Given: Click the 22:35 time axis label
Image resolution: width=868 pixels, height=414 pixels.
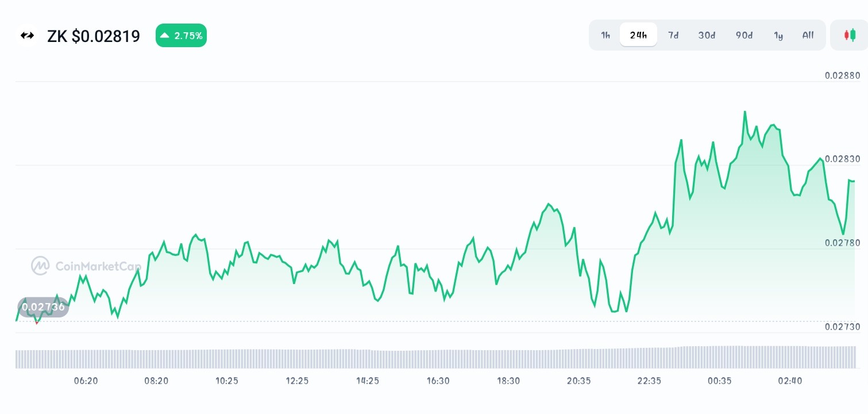Looking at the screenshot, I should point(649,381).
